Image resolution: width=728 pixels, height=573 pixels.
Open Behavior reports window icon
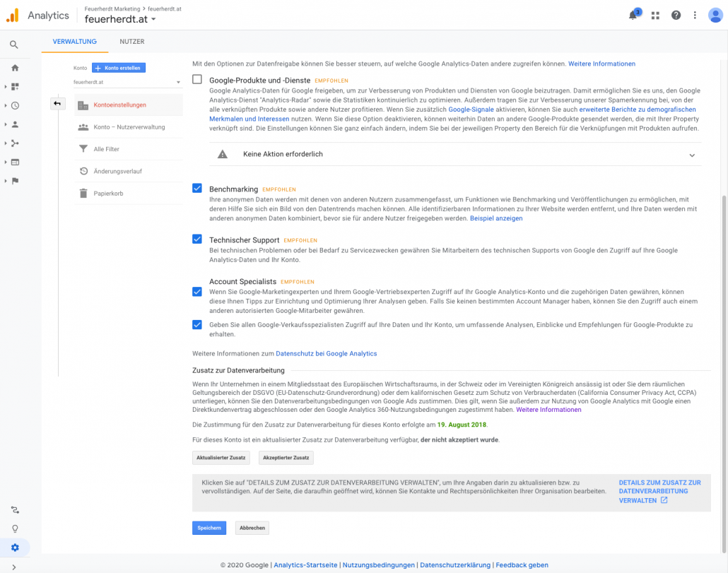[15, 163]
